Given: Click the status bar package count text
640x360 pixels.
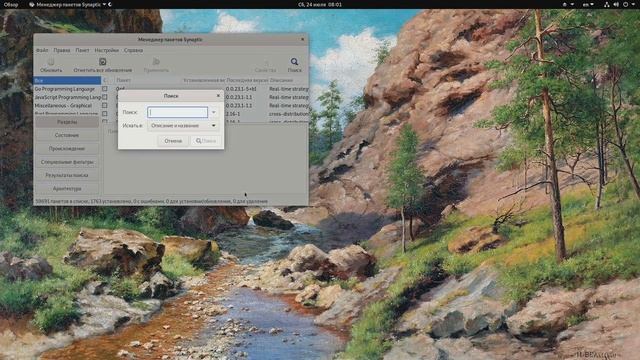Looking at the screenshot, I should coord(151,201).
